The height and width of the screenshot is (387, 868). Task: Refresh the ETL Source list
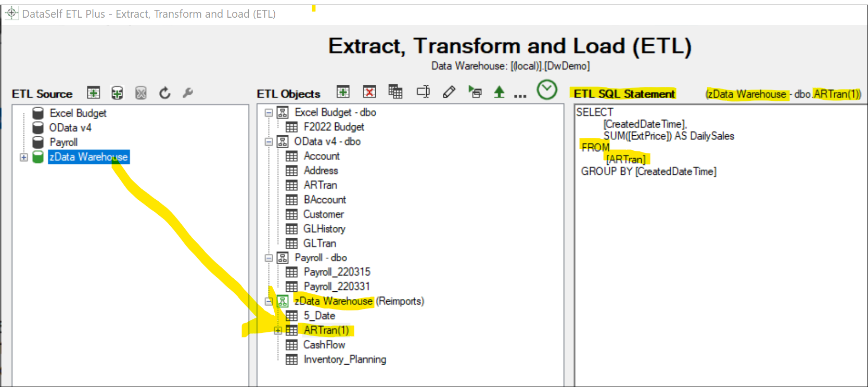point(164,93)
